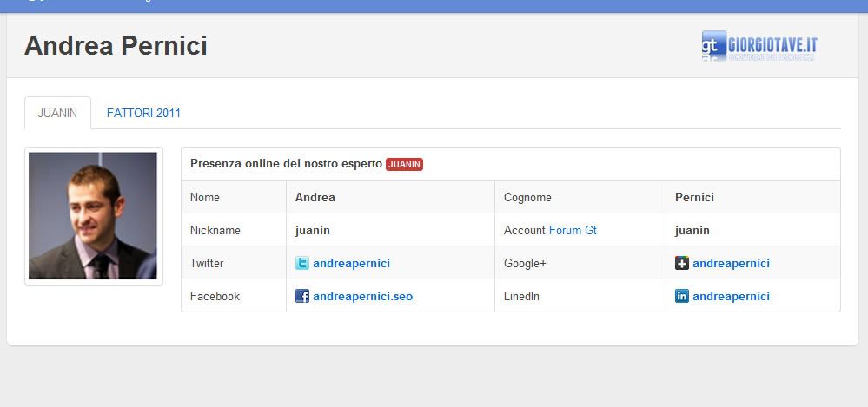Viewport: 868px width, 407px height.
Task: Click the Presenza online del nostro esperto header
Action: (286, 163)
